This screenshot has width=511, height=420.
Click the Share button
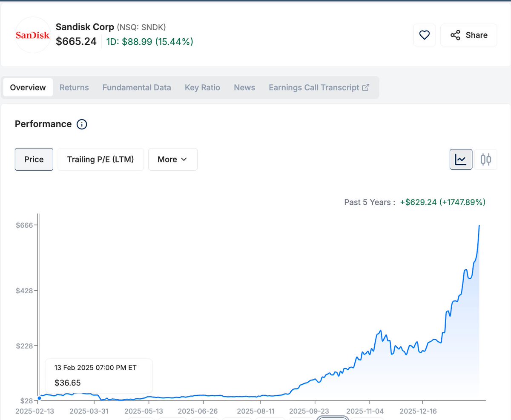468,35
